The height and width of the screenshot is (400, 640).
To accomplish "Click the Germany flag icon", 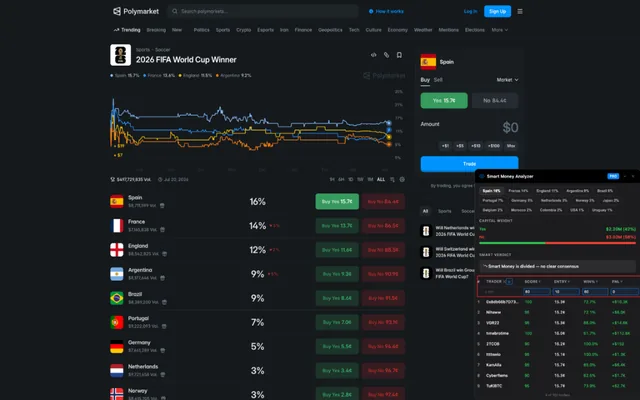I will point(117,346).
